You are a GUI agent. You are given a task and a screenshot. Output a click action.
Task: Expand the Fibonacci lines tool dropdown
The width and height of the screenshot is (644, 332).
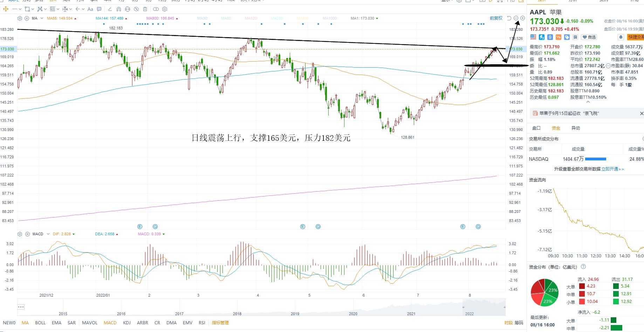tap(58, 9)
